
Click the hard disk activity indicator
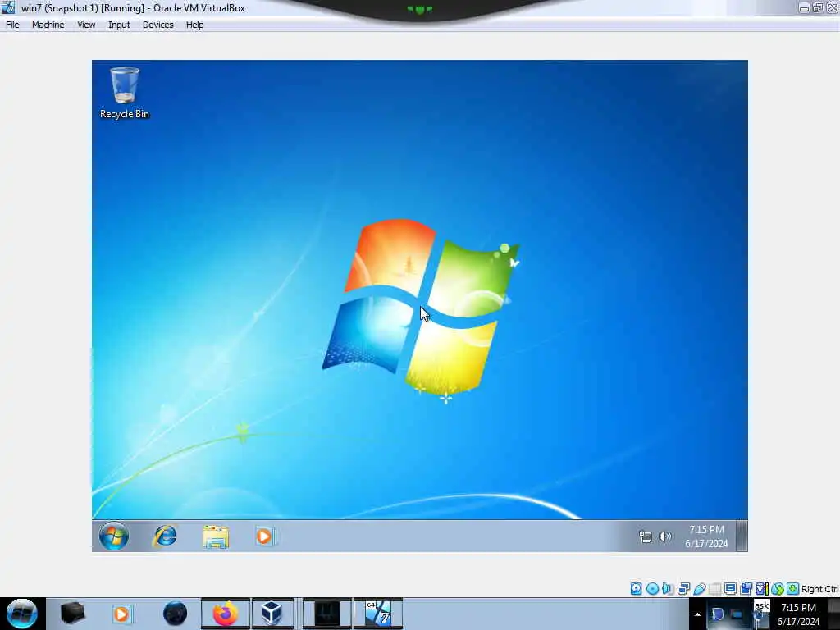point(636,589)
